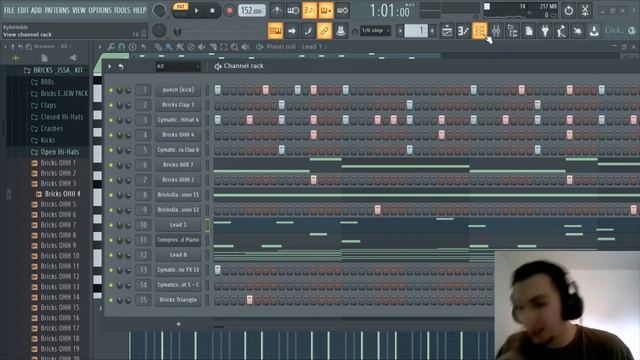Toggle the highlighted Channel rack view icon

[480, 31]
